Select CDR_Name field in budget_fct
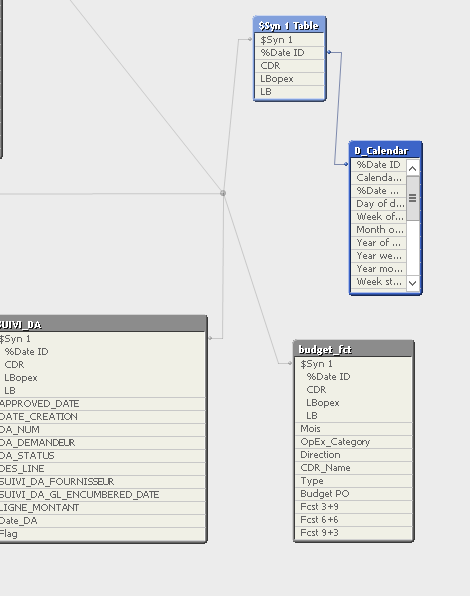 (x=354, y=468)
